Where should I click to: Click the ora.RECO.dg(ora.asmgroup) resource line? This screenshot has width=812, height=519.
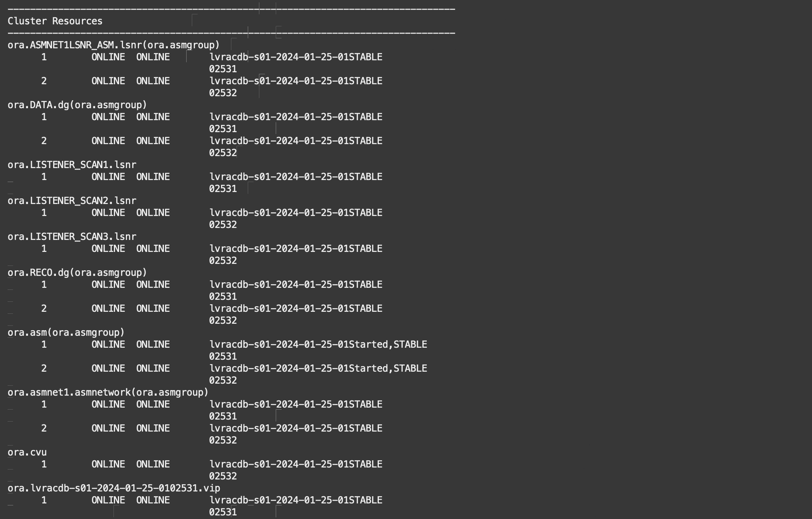click(x=77, y=273)
